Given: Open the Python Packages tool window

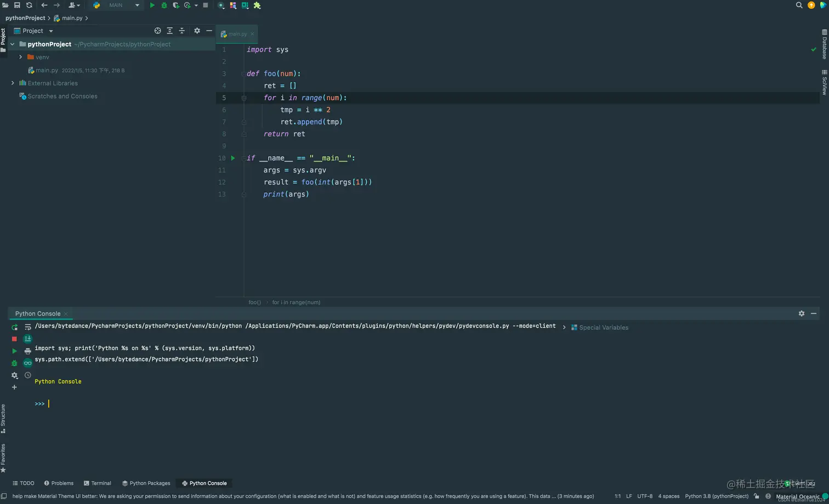Looking at the screenshot, I should click(x=146, y=483).
